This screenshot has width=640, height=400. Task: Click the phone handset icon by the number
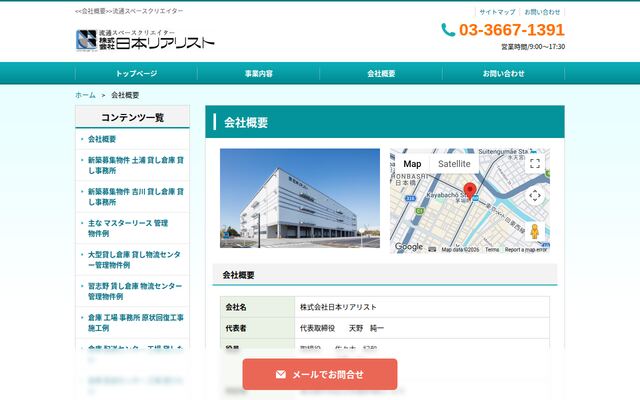[448, 30]
